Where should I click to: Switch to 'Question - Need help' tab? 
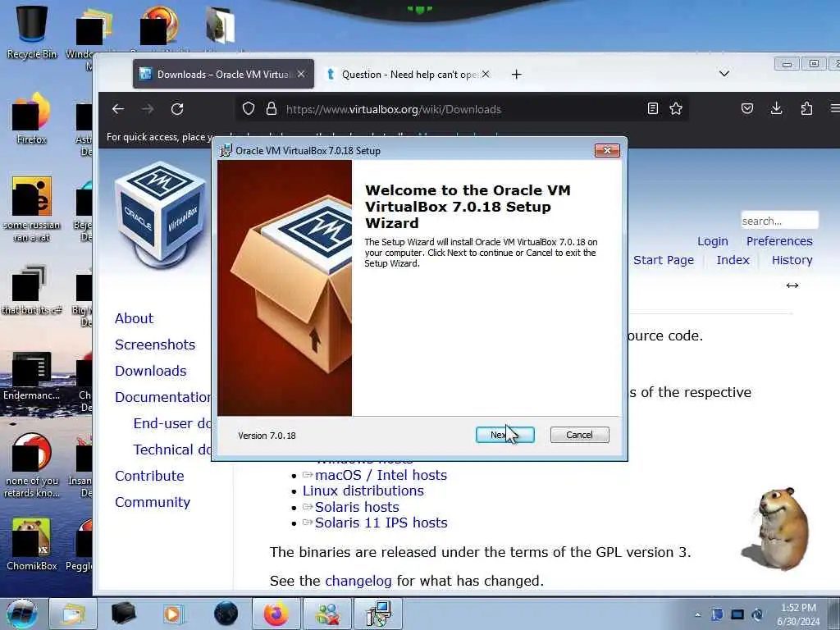(x=407, y=74)
